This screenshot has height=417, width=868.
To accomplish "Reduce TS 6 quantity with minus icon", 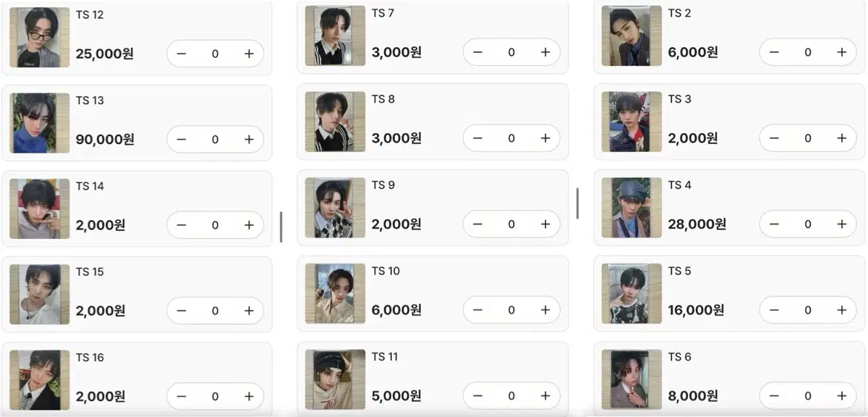I will coord(774,396).
